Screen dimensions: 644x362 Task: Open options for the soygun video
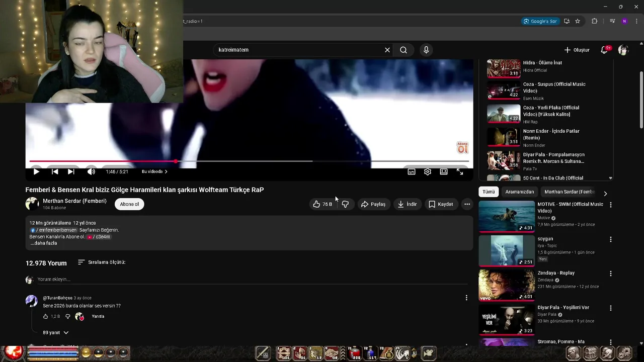611,239
